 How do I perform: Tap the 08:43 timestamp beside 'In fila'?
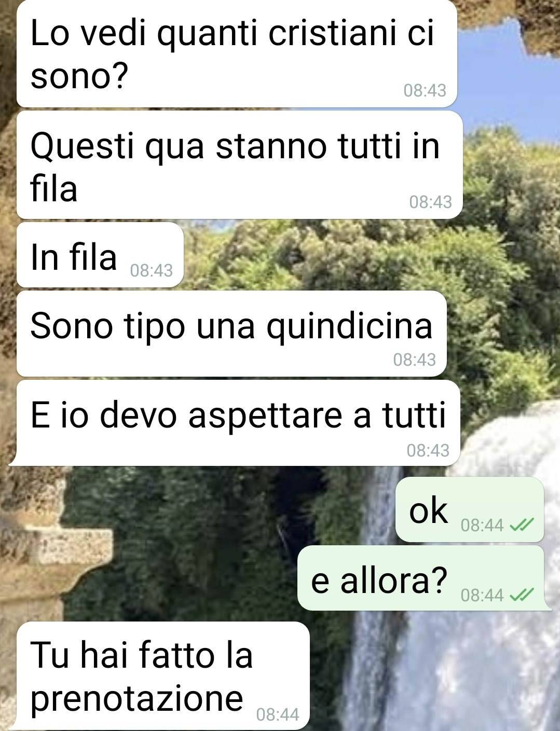[151, 270]
